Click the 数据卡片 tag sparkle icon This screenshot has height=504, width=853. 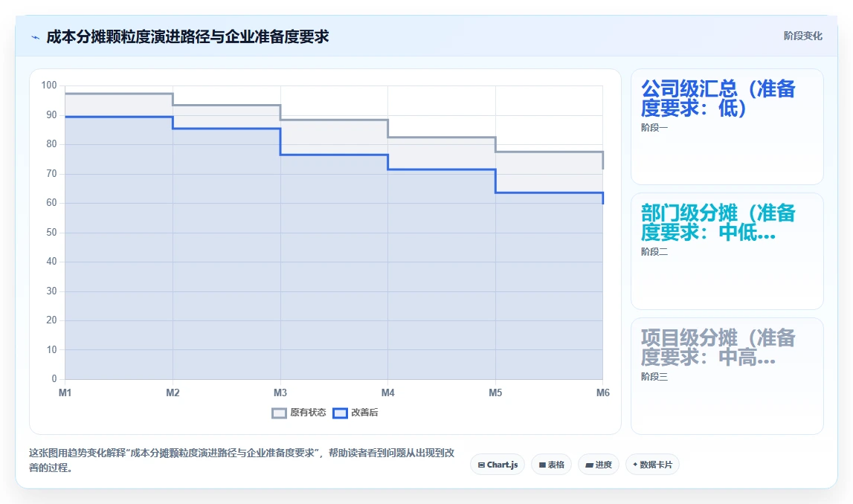635,465
